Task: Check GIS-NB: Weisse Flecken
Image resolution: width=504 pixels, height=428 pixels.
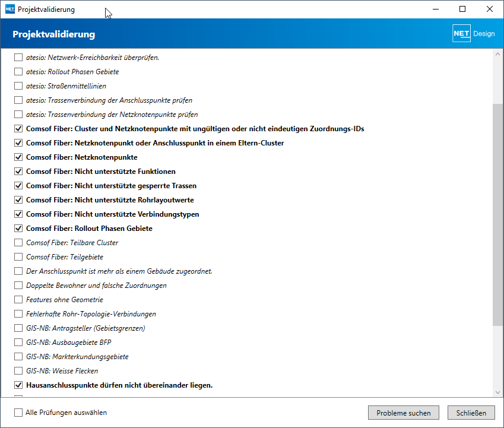Action: [x=18, y=371]
